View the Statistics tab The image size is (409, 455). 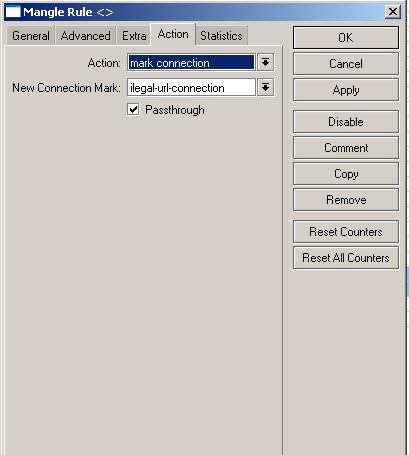click(x=221, y=36)
